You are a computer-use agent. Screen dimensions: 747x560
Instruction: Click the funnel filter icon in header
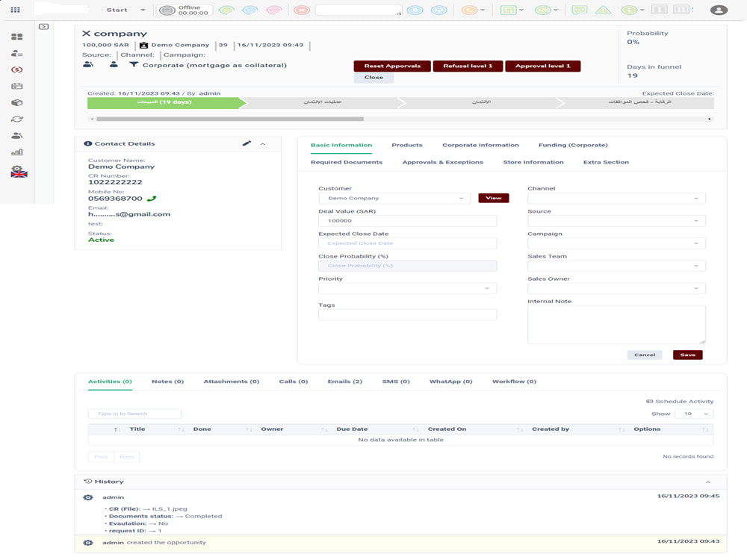coord(134,65)
